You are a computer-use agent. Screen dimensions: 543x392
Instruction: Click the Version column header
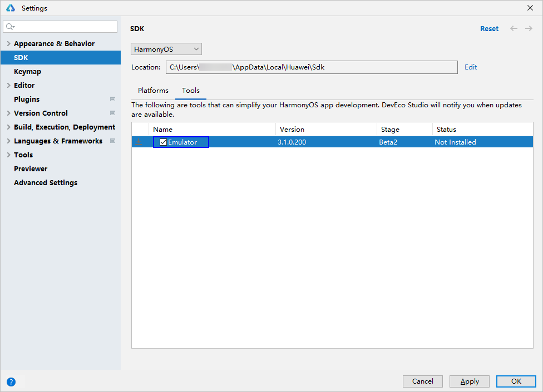326,130
